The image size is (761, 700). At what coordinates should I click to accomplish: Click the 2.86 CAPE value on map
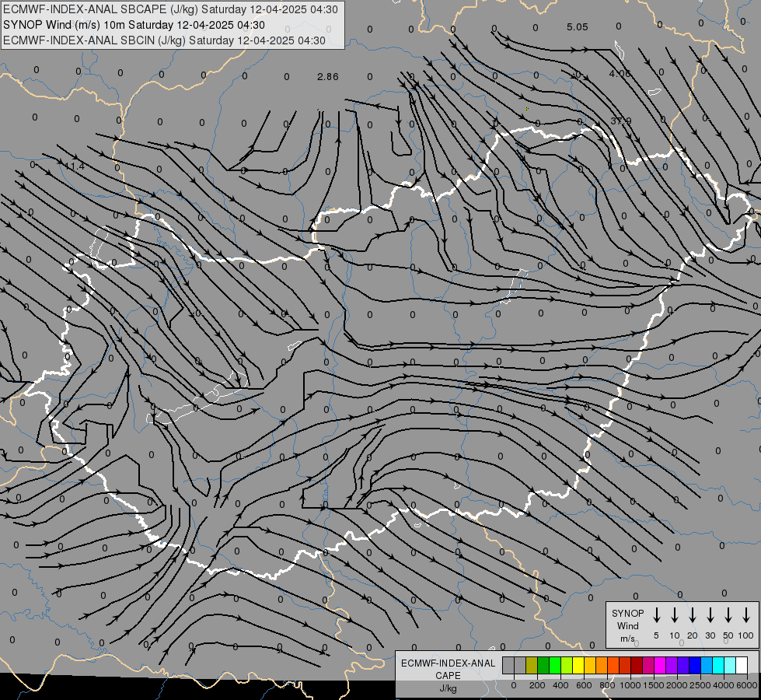click(327, 77)
